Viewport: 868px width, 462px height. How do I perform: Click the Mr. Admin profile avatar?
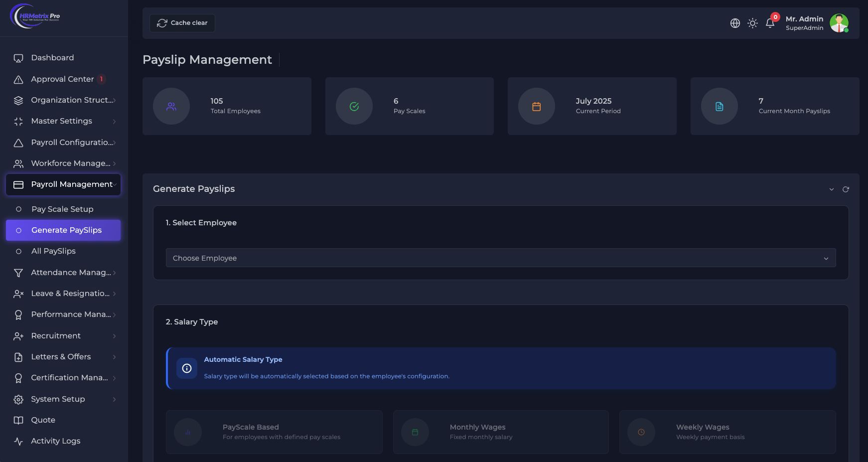click(839, 23)
